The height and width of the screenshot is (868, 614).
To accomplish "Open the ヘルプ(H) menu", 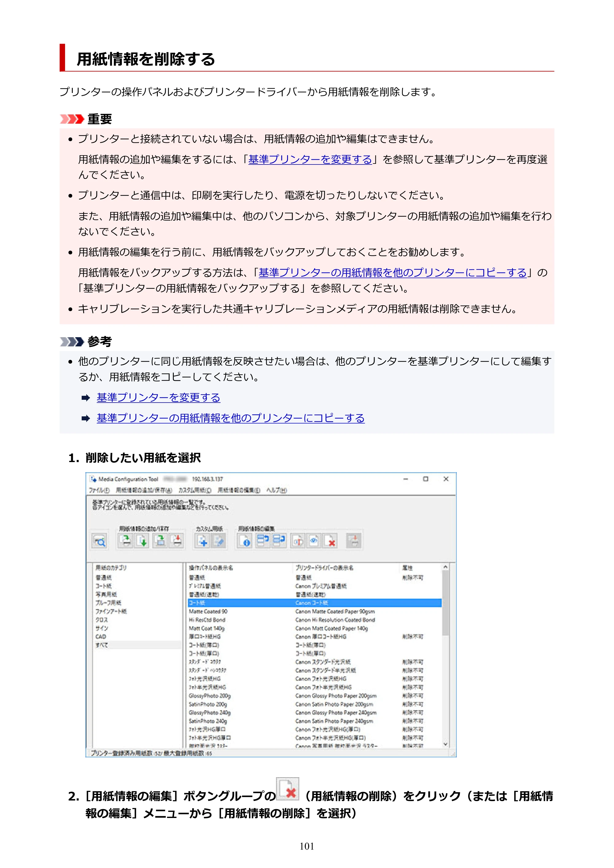I will pos(277,490).
